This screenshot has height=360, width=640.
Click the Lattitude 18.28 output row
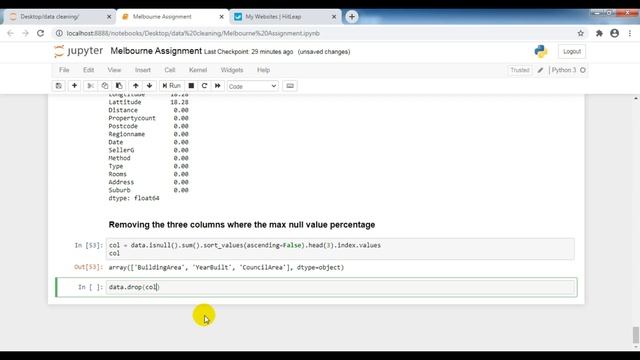pyautogui.click(x=148, y=102)
